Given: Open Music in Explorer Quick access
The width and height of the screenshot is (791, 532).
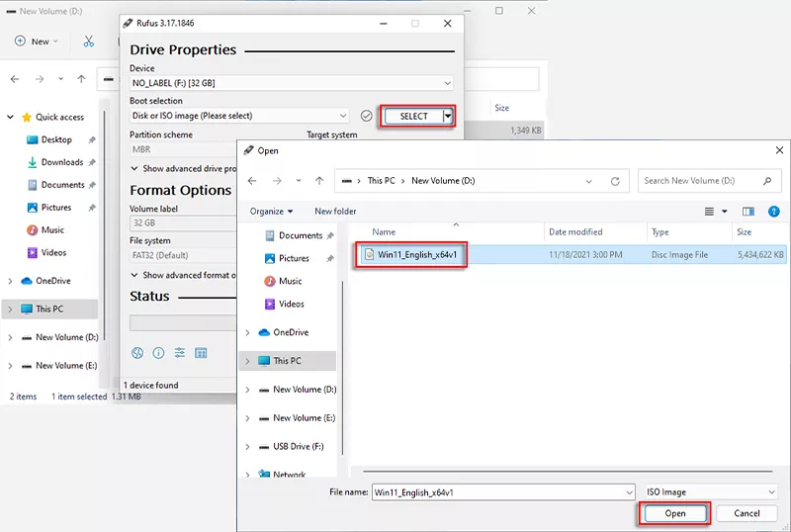Looking at the screenshot, I should 52,230.
